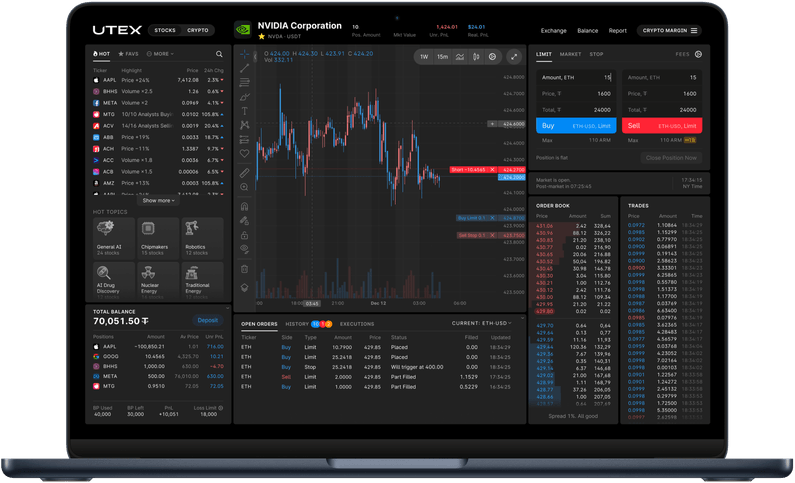Open Nuclear Energy topic
The width and height of the screenshot is (795, 483).
click(158, 280)
